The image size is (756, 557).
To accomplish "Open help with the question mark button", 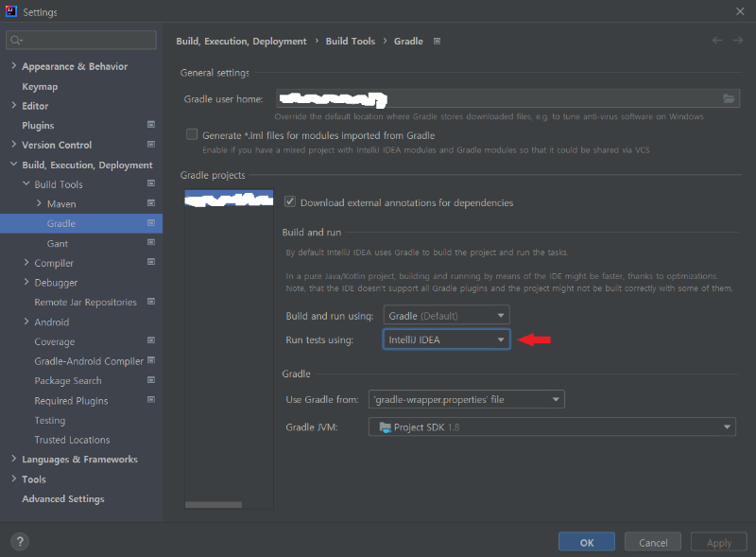I will point(20,542).
